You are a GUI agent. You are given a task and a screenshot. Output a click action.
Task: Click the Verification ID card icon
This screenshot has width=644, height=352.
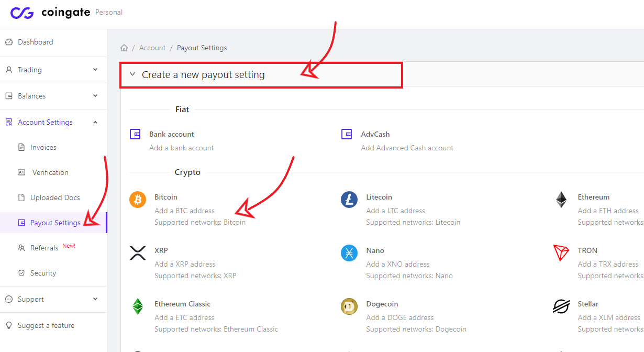coord(21,172)
